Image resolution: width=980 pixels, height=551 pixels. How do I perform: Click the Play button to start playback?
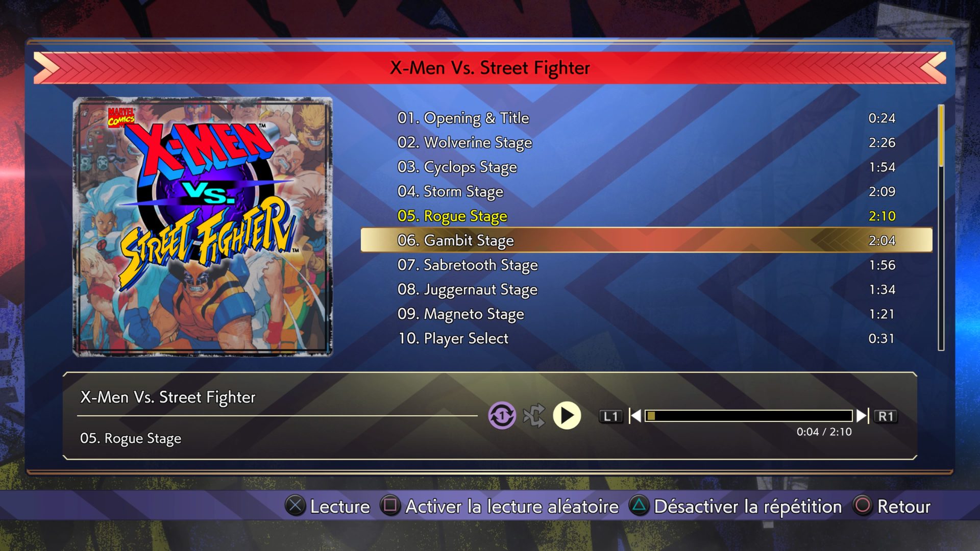[569, 415]
